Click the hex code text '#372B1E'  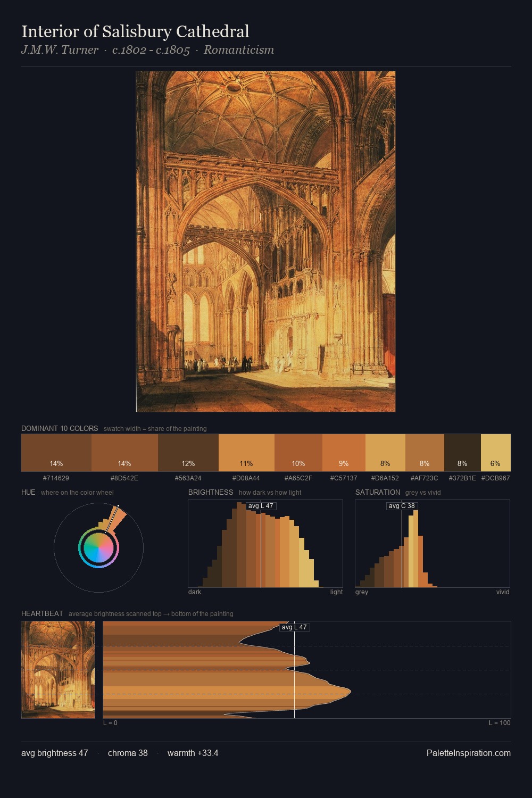coord(462,478)
